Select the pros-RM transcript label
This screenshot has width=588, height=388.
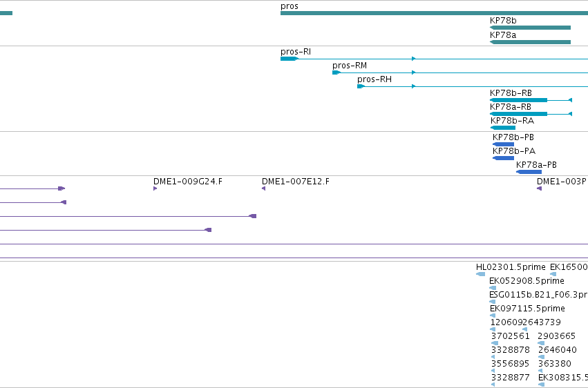pyautogui.click(x=350, y=66)
